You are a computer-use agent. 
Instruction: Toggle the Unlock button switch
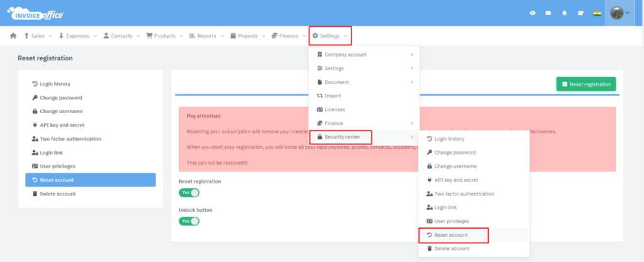click(189, 221)
